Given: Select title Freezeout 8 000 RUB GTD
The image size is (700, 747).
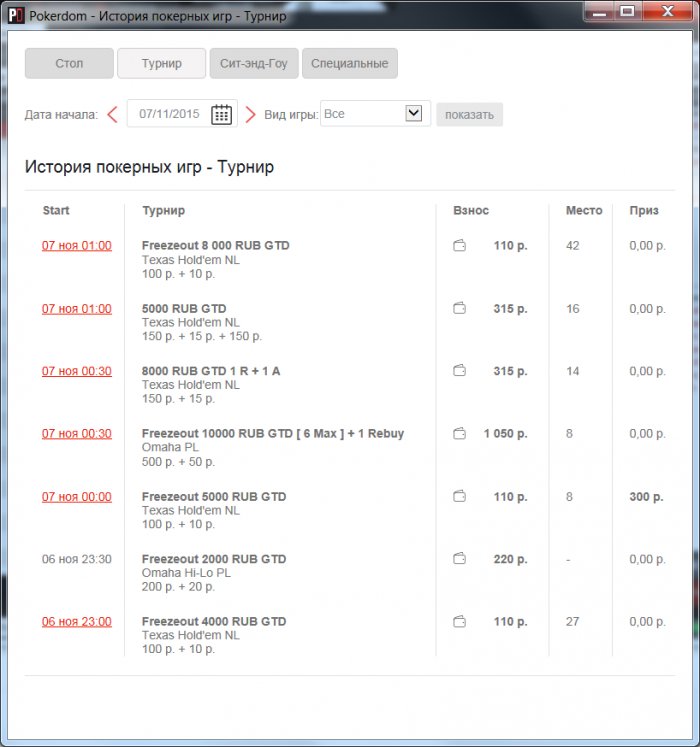Looking at the screenshot, I should [x=215, y=245].
